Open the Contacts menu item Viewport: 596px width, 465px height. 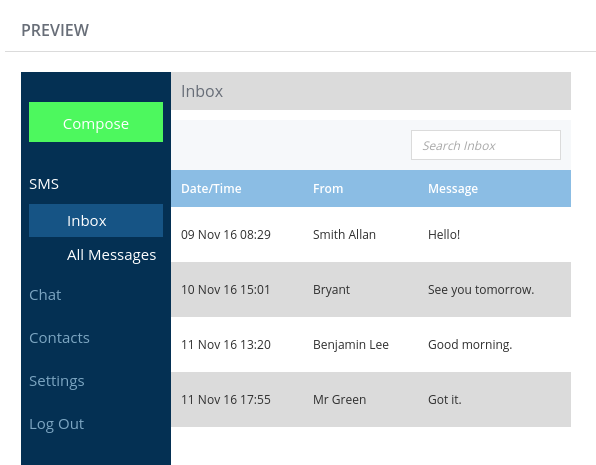59,338
